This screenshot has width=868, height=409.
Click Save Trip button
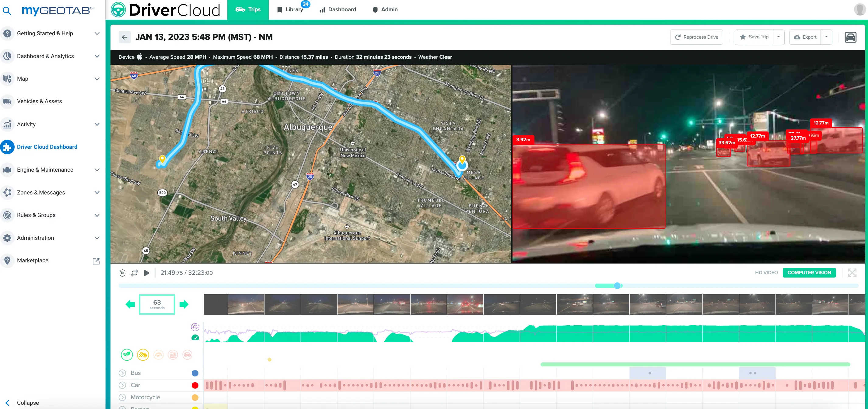pyautogui.click(x=754, y=37)
